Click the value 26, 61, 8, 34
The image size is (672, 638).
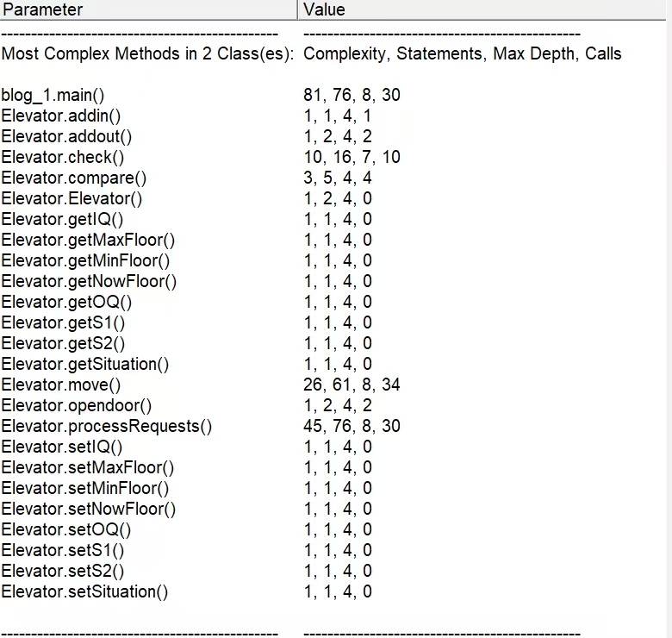pos(352,385)
